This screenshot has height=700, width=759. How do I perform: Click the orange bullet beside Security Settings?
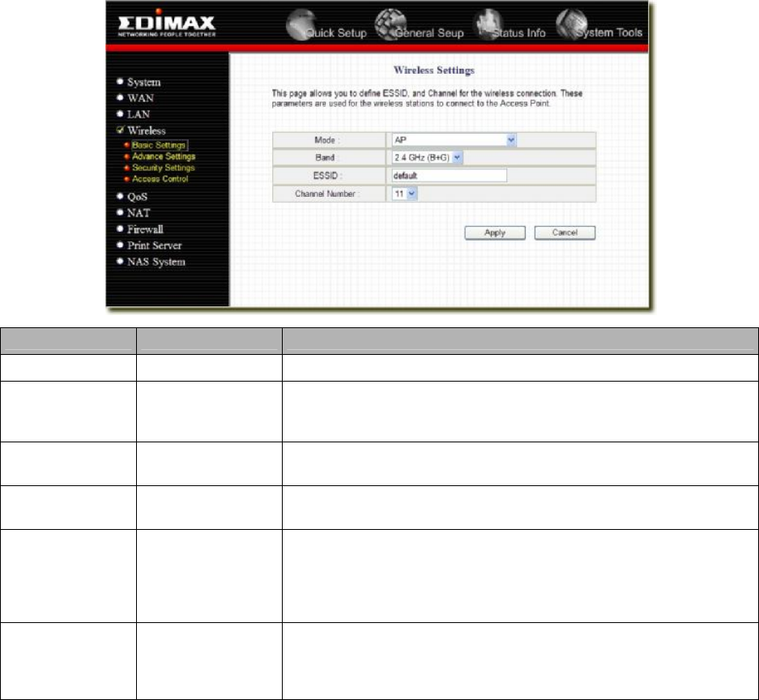click(x=127, y=168)
